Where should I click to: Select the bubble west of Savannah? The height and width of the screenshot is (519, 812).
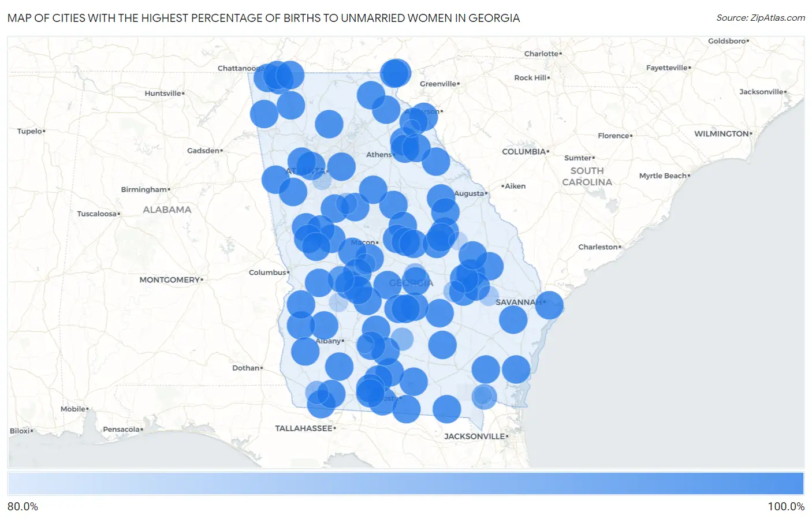(513, 319)
